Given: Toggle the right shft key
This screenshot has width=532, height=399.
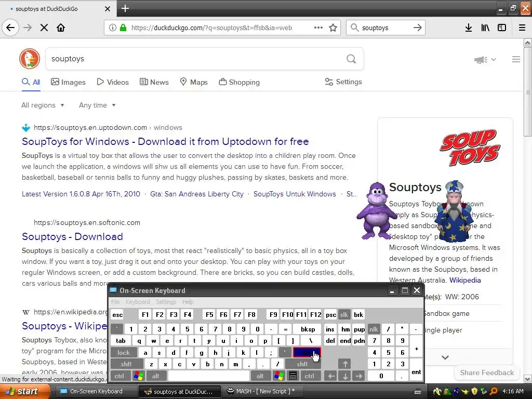Looking at the screenshot, I should 302,364.
